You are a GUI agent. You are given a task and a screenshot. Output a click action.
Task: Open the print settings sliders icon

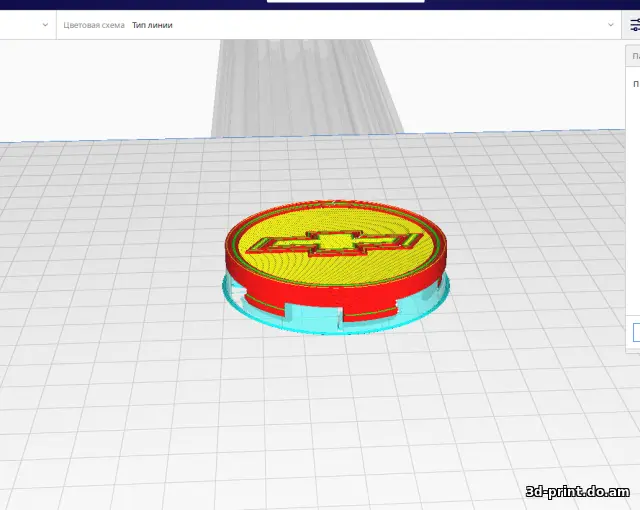point(634,25)
